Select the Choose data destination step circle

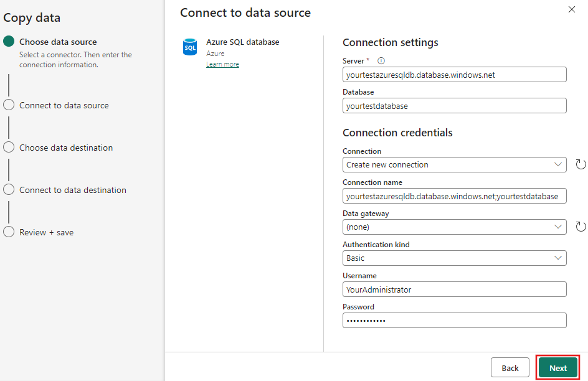tap(9, 147)
